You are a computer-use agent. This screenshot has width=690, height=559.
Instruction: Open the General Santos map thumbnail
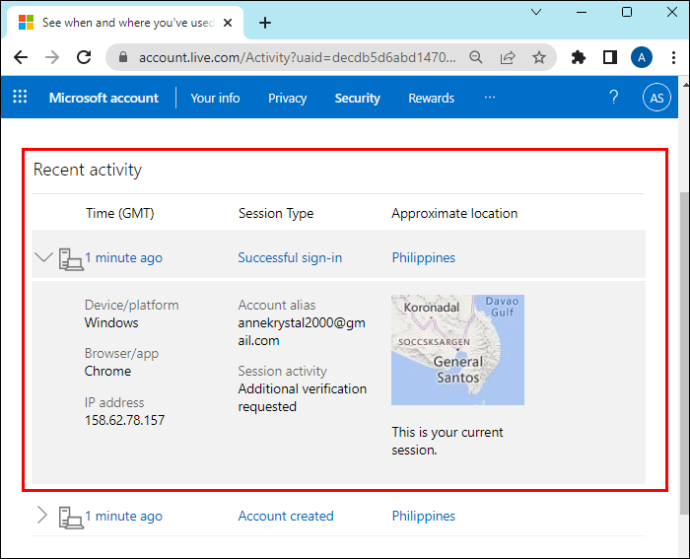(x=458, y=350)
